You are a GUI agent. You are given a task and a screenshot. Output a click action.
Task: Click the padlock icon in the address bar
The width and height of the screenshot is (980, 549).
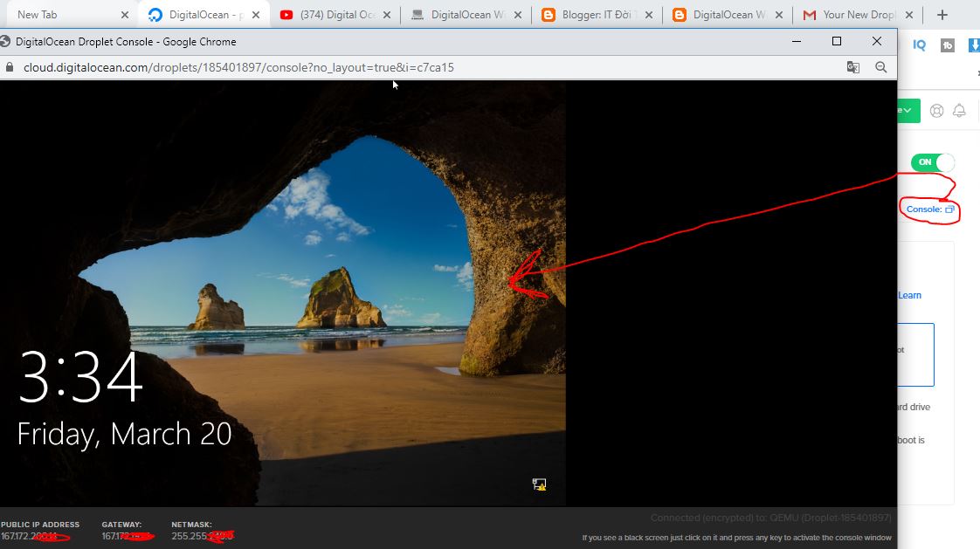(x=9, y=66)
